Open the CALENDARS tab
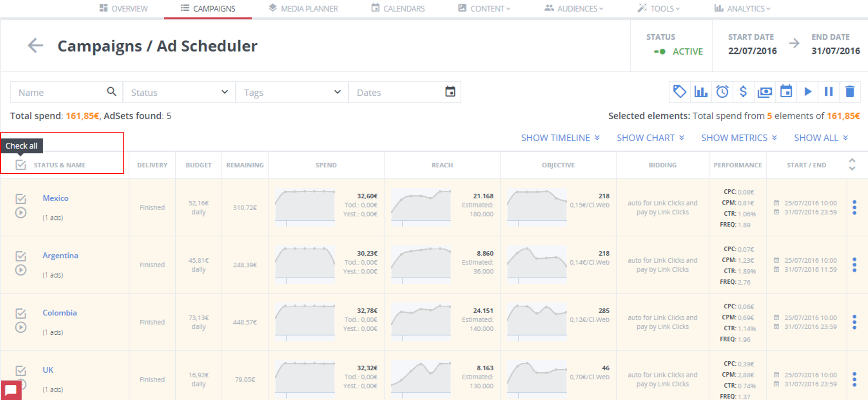Screen dimensions: 868x400 point(398,8)
